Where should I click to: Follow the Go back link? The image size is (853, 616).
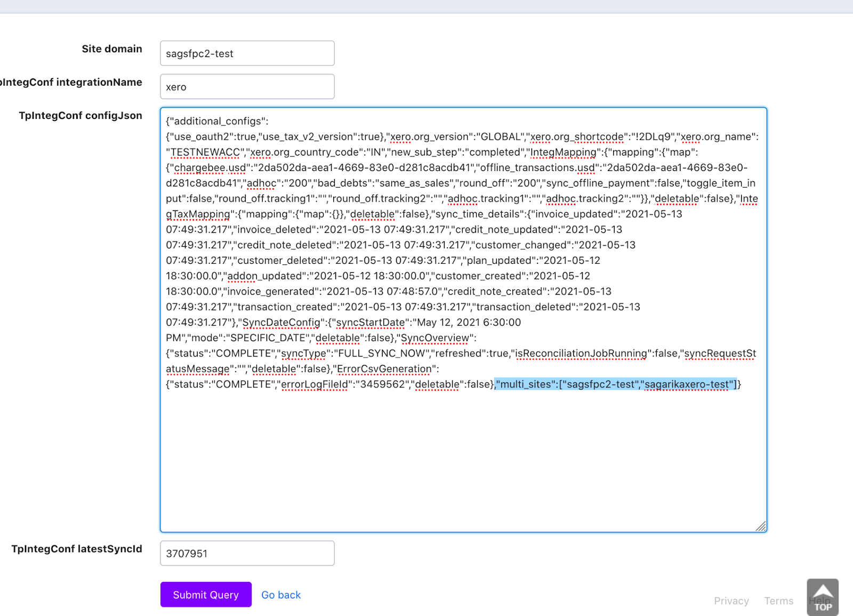281,595
